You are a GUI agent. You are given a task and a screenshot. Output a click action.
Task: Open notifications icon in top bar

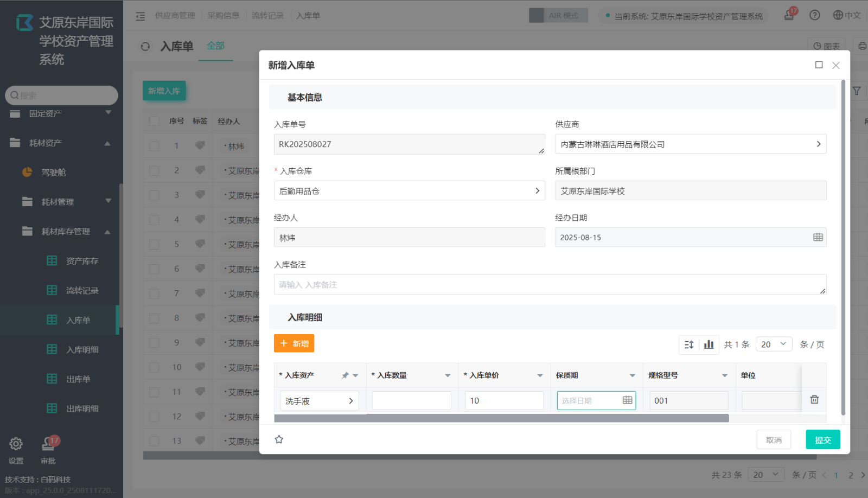point(789,15)
